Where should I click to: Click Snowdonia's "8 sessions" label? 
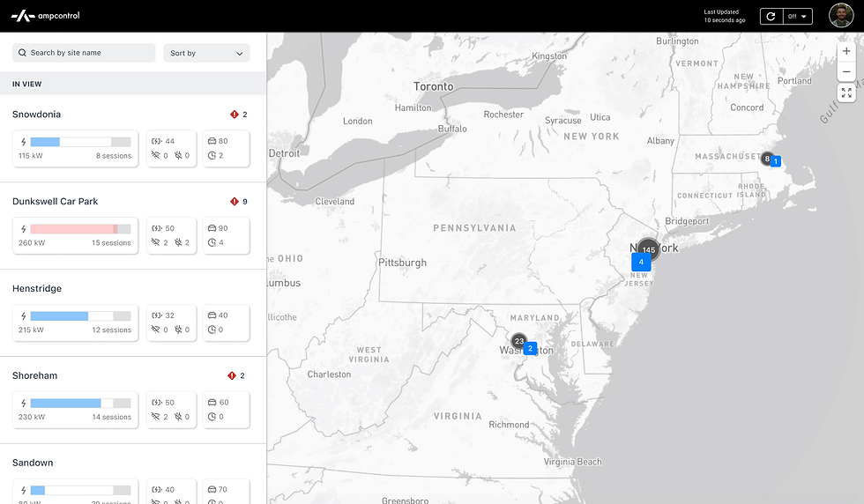click(114, 156)
